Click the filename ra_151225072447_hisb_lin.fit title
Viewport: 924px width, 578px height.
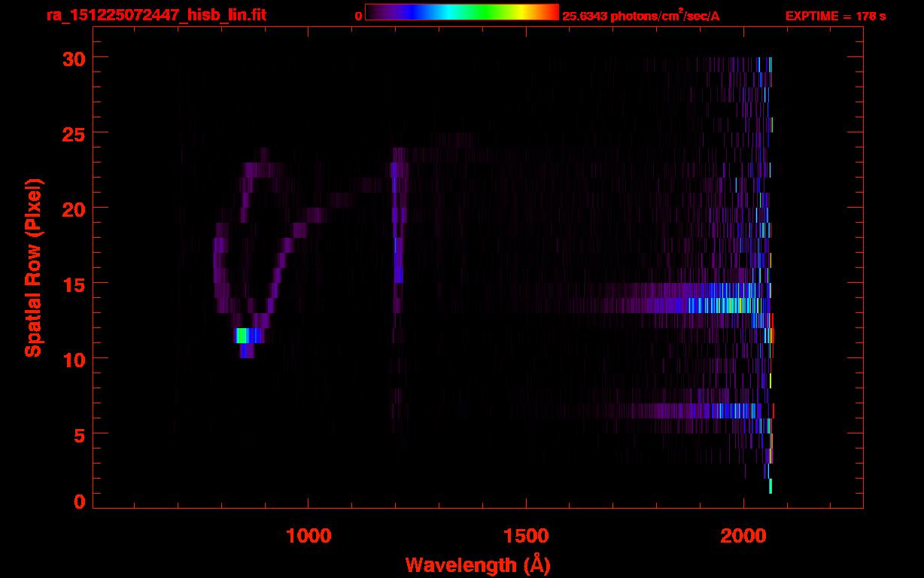tap(156, 15)
